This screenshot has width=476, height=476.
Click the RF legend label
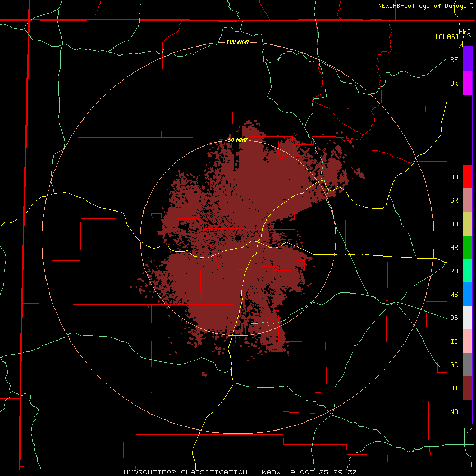coord(454,59)
